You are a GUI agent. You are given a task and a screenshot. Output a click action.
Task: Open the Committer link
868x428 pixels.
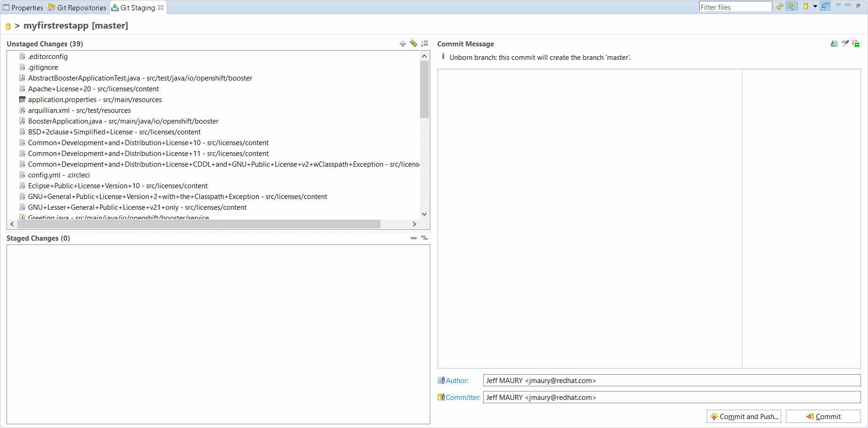[463, 398]
